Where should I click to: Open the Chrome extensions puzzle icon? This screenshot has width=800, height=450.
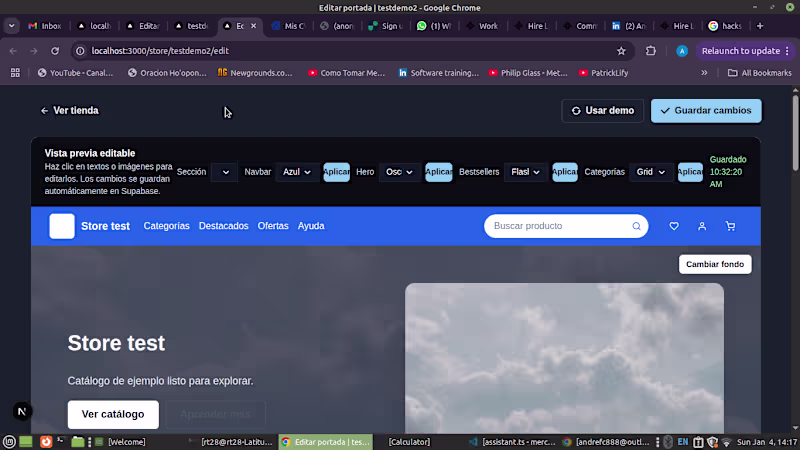tap(651, 51)
